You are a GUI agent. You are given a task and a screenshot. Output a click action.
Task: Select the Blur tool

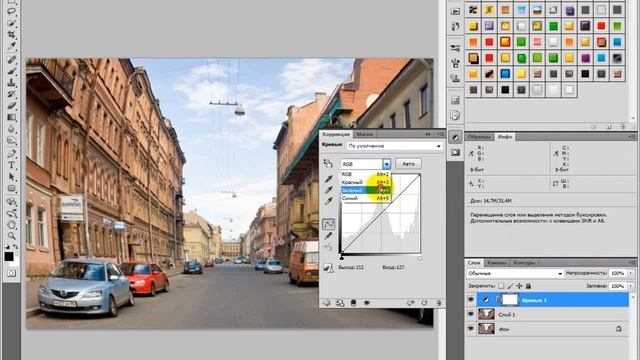point(11,129)
